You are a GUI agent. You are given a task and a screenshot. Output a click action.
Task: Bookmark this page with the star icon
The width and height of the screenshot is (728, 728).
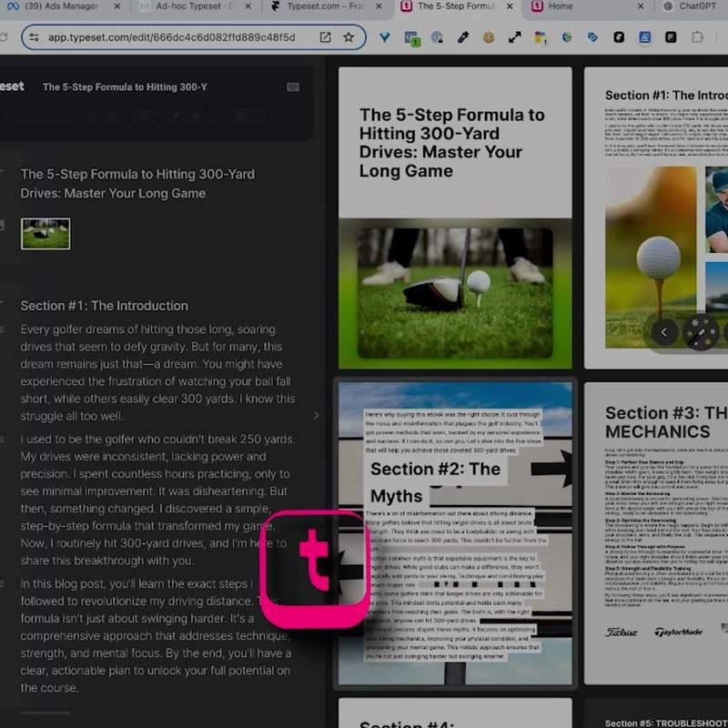tap(349, 37)
